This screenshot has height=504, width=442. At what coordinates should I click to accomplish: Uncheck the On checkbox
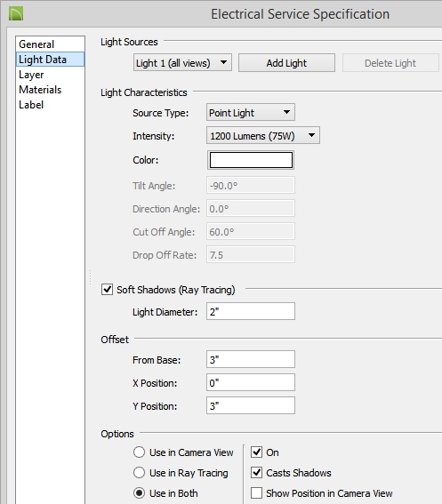click(x=256, y=452)
